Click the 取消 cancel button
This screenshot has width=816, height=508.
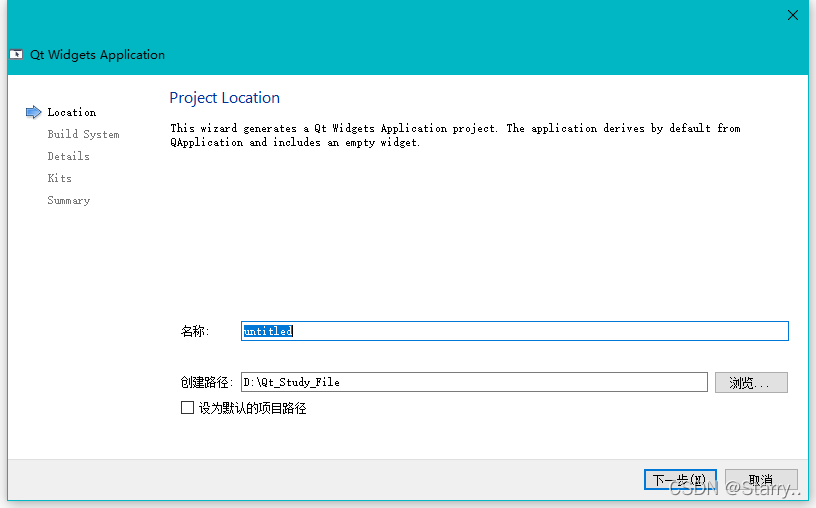pos(761,479)
